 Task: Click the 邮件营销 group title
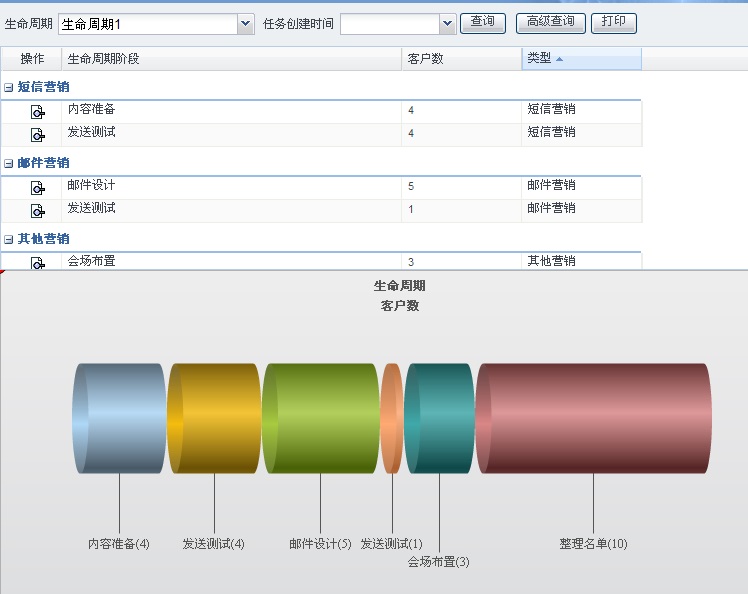(43, 163)
